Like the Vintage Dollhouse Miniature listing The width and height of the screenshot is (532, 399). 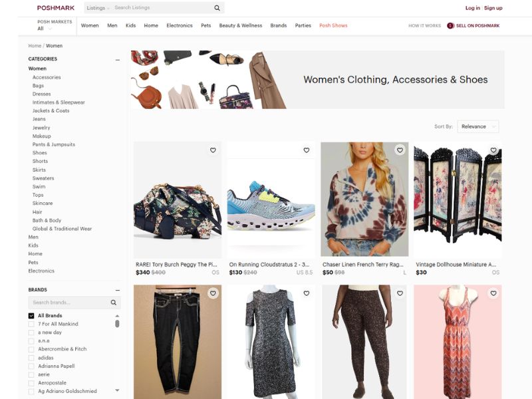(493, 150)
